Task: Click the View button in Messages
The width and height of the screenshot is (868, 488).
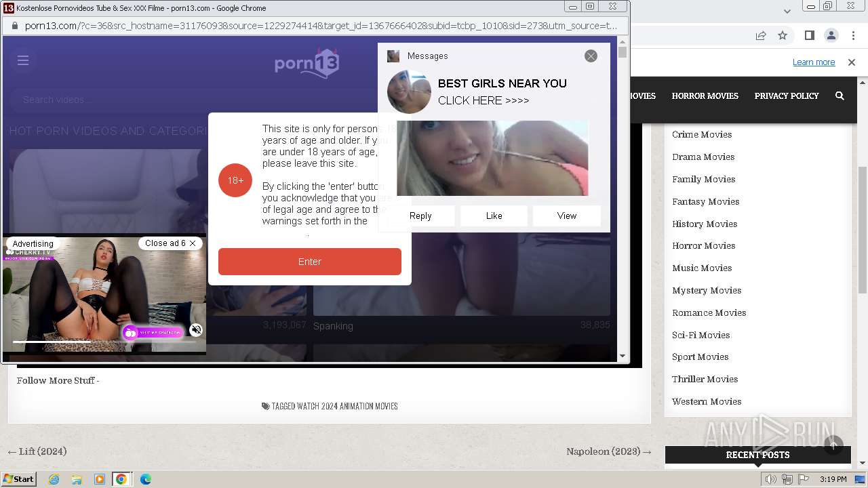Action: click(x=567, y=216)
